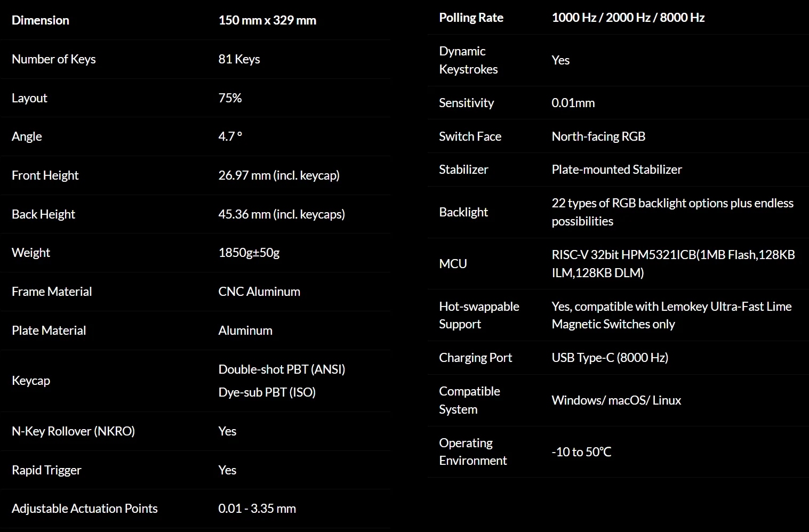
Task: Select the 150 mm x 329 mm value
Action: click(x=267, y=20)
